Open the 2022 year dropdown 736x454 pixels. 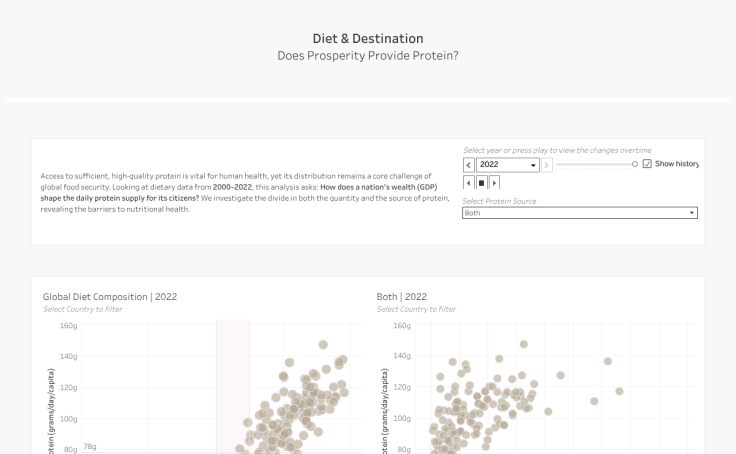(x=508, y=165)
